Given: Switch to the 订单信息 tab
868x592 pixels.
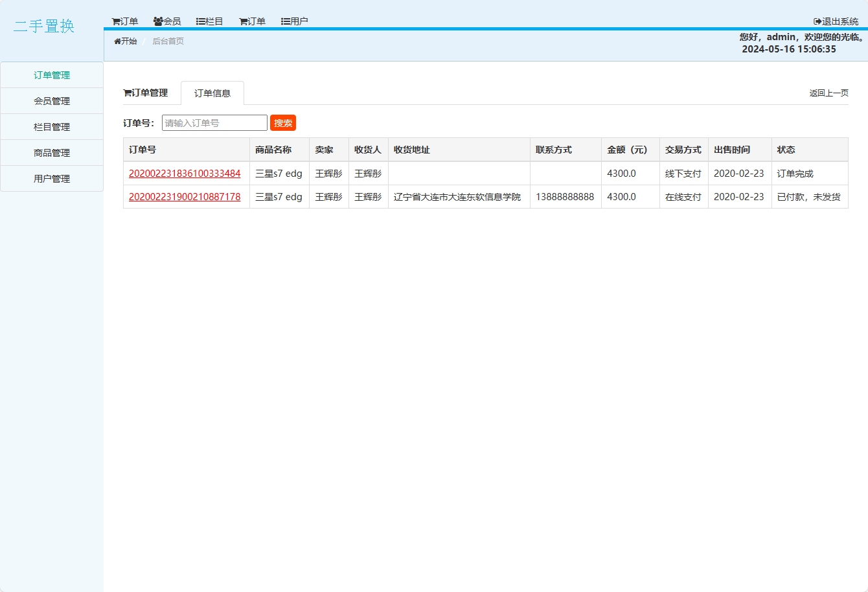Looking at the screenshot, I should pyautogui.click(x=212, y=93).
